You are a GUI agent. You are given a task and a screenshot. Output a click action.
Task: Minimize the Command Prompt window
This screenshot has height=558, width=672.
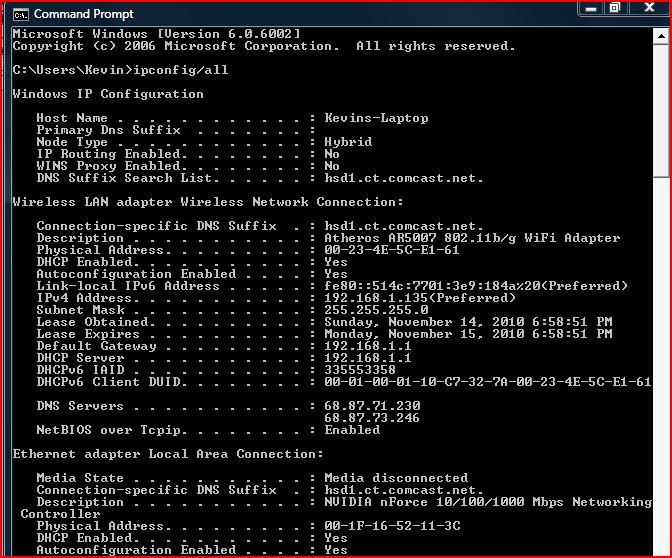[589, 9]
